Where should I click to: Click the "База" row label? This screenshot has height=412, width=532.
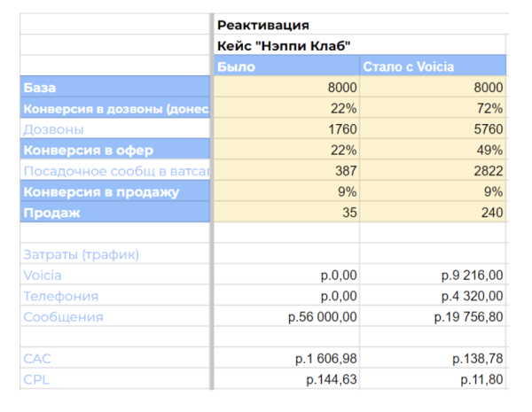click(115, 88)
